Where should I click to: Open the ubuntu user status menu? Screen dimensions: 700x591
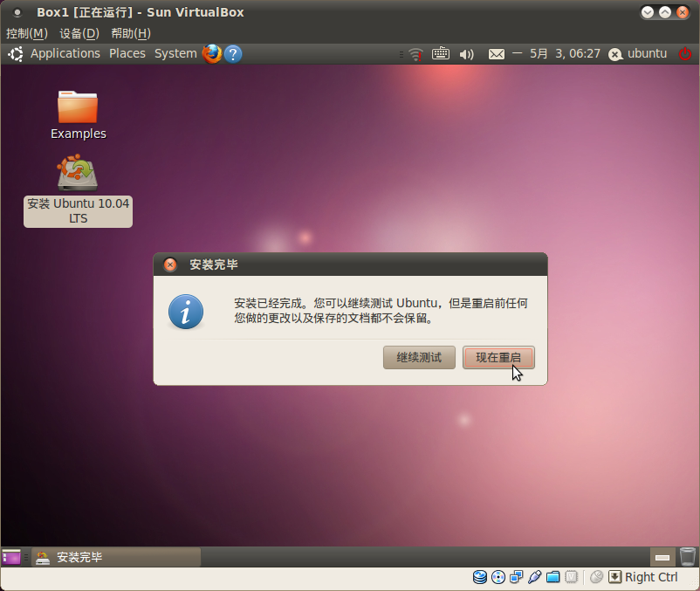point(637,54)
